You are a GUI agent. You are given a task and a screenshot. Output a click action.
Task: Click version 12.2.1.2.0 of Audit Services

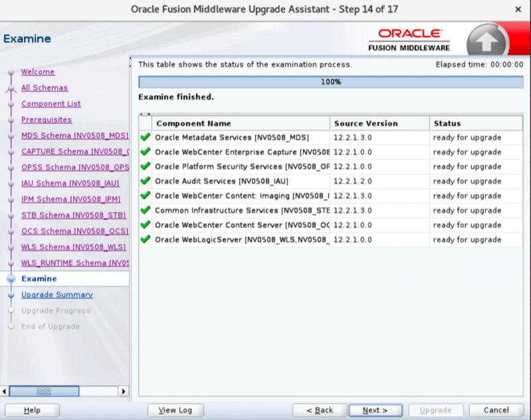coord(352,181)
